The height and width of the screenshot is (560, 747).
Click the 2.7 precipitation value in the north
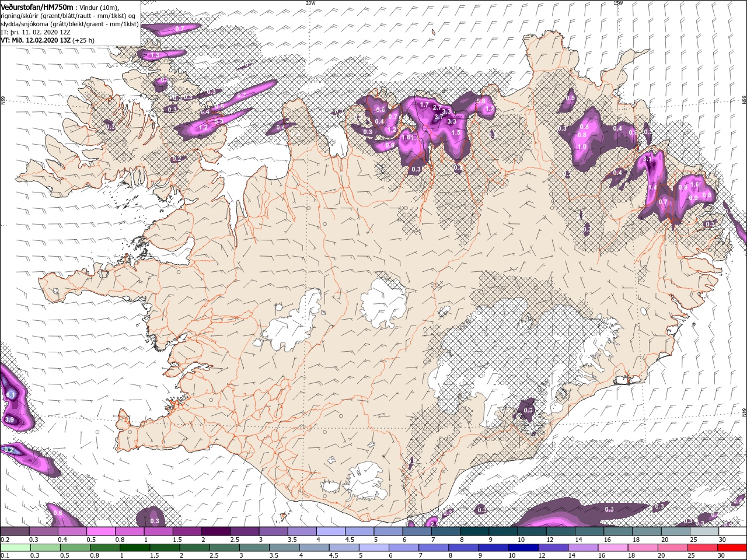(x=437, y=107)
